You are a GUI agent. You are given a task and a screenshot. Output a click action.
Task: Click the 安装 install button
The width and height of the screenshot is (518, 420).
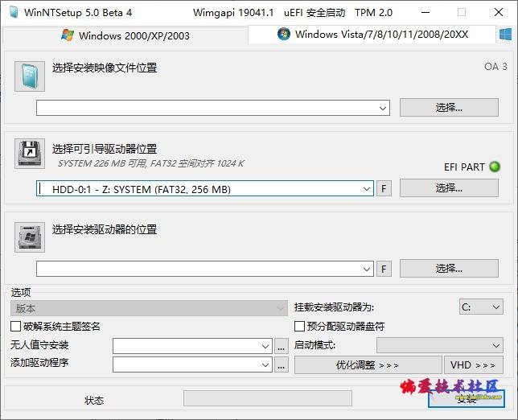(467, 398)
